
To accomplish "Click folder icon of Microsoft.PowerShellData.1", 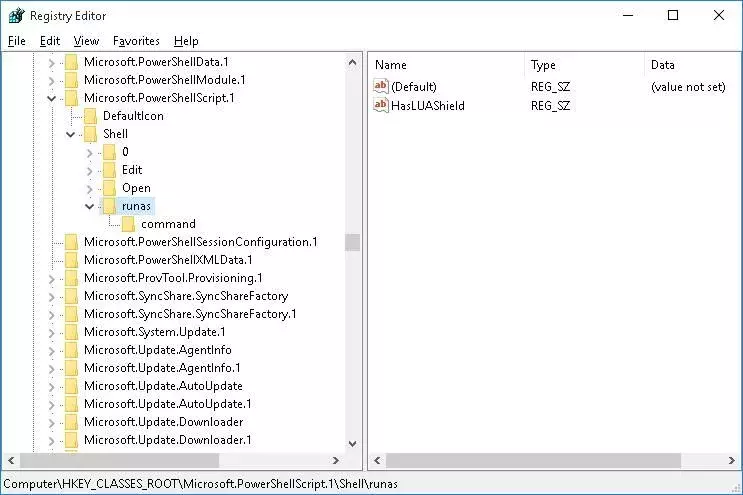I will tap(72, 62).
